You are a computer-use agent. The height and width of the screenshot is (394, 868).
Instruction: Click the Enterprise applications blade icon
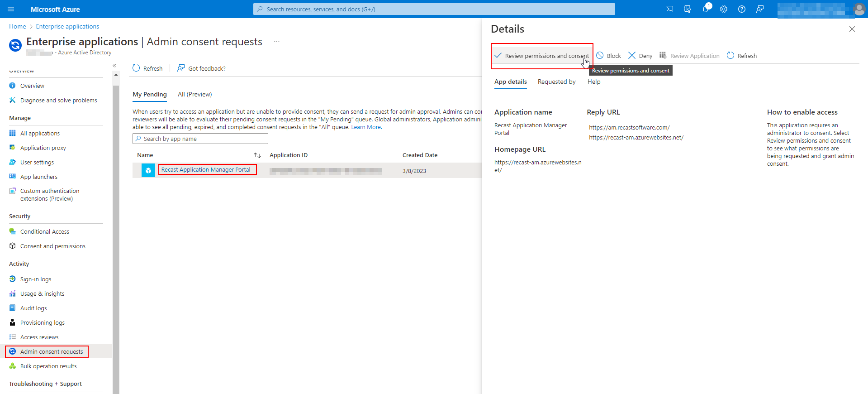pyautogui.click(x=15, y=45)
